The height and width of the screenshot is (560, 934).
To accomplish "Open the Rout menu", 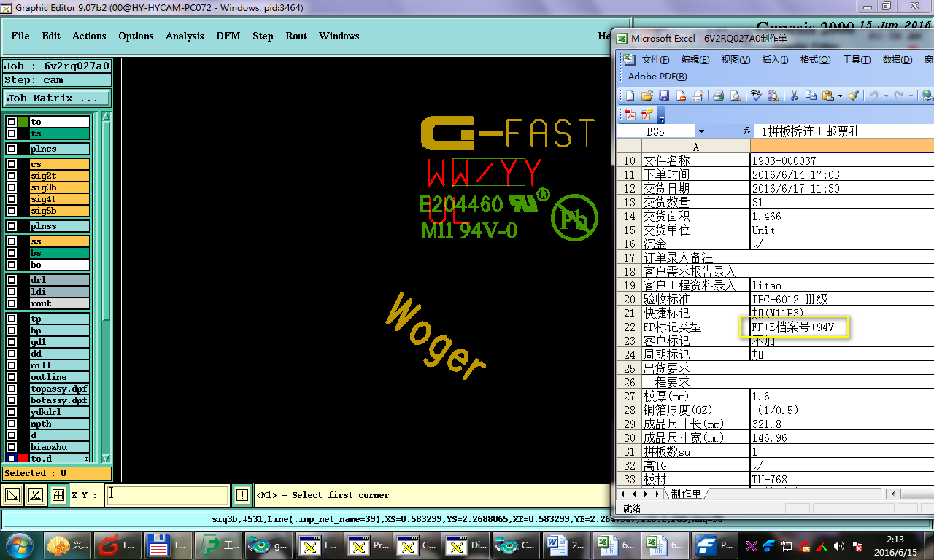I will [296, 36].
